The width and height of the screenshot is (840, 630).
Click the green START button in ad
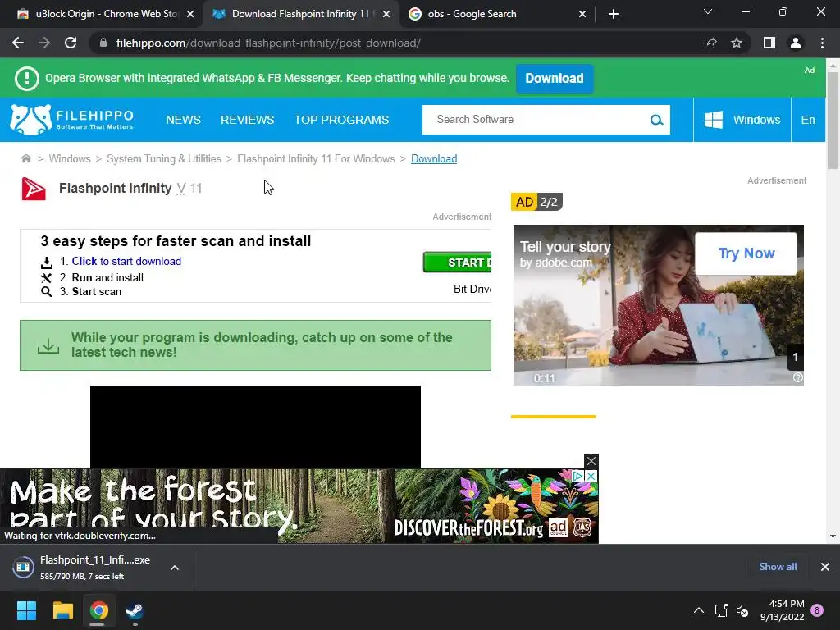point(457,262)
